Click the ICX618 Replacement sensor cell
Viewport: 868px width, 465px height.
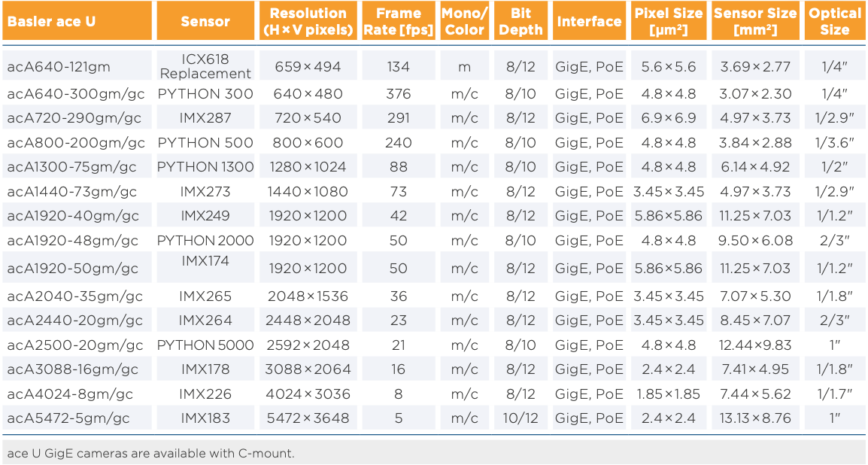coord(205,66)
